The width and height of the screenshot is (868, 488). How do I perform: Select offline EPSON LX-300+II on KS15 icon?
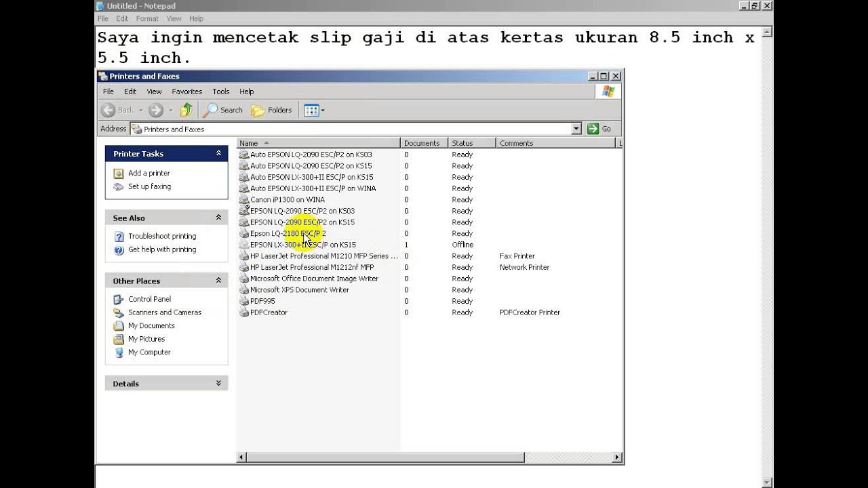pos(244,245)
